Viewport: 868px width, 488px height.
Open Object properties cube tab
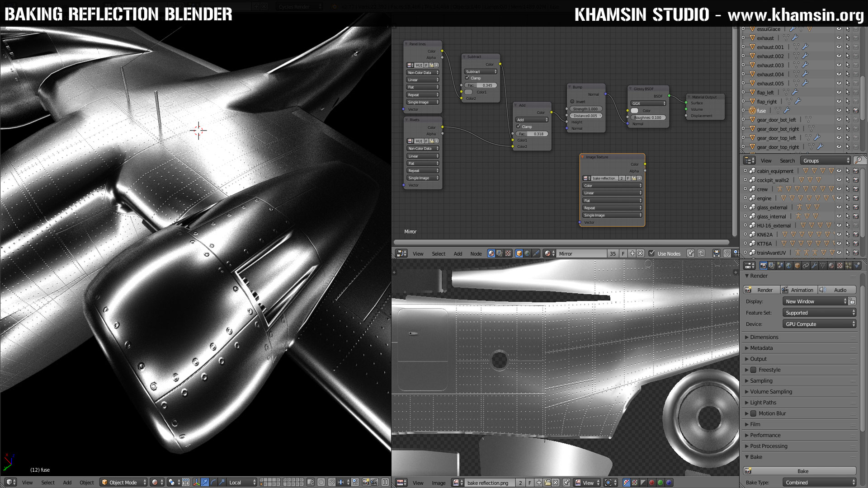coord(797,266)
